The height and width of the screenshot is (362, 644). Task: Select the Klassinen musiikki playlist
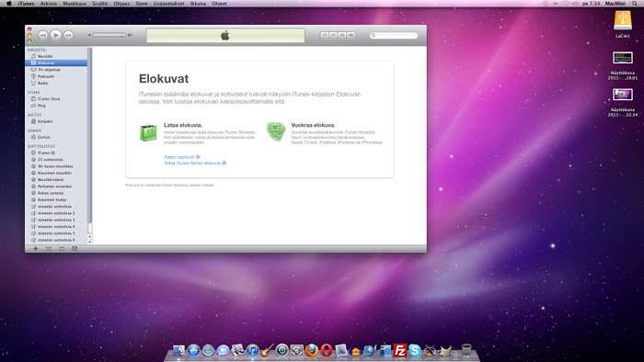click(x=56, y=173)
